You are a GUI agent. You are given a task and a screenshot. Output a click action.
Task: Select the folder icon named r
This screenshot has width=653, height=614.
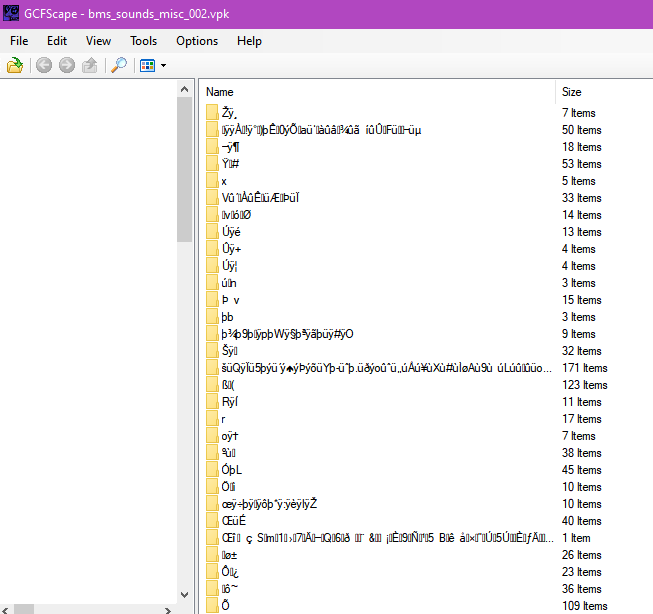[x=212, y=419]
